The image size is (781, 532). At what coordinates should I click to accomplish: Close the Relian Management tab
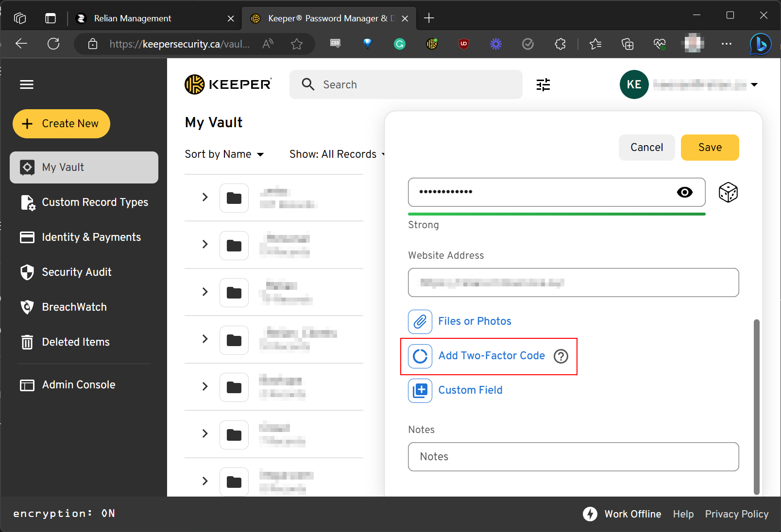point(231,18)
